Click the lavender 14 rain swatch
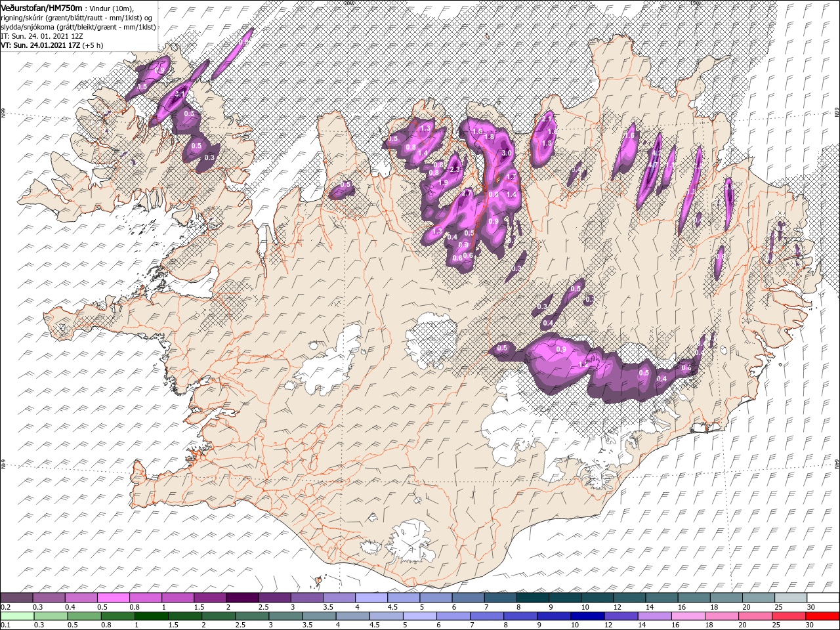The width and height of the screenshot is (840, 630). point(654,616)
